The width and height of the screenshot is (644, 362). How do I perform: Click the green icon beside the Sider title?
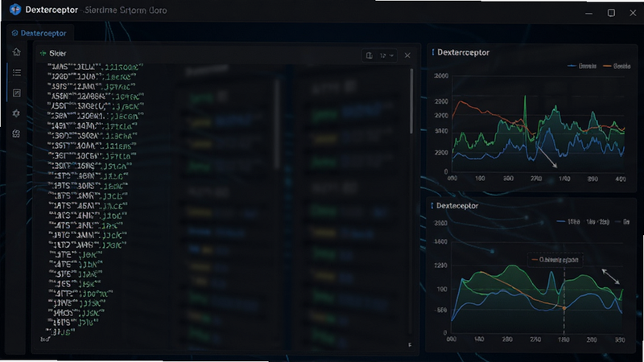tap(43, 53)
